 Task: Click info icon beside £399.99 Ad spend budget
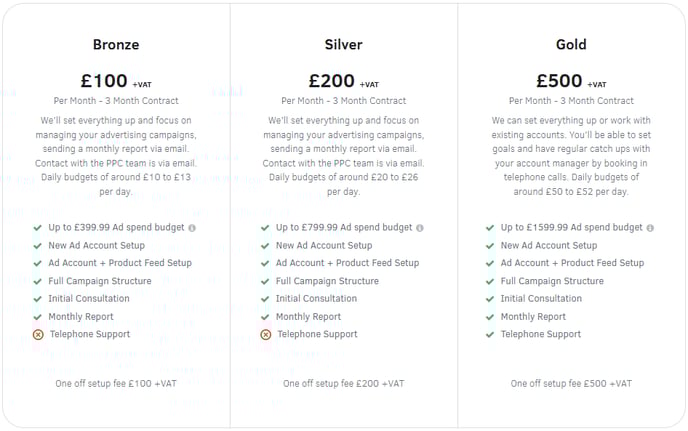[x=192, y=228]
